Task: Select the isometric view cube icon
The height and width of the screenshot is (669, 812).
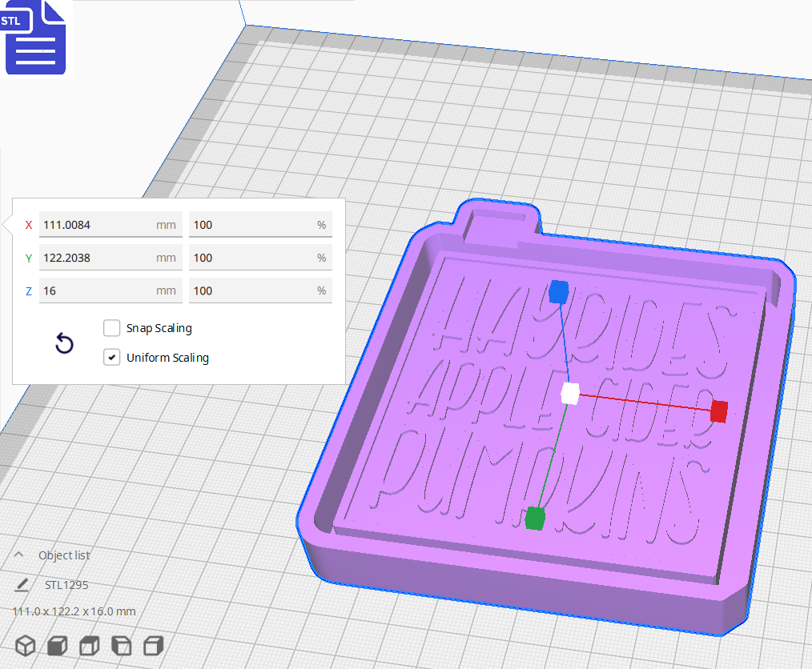Action: [x=25, y=646]
